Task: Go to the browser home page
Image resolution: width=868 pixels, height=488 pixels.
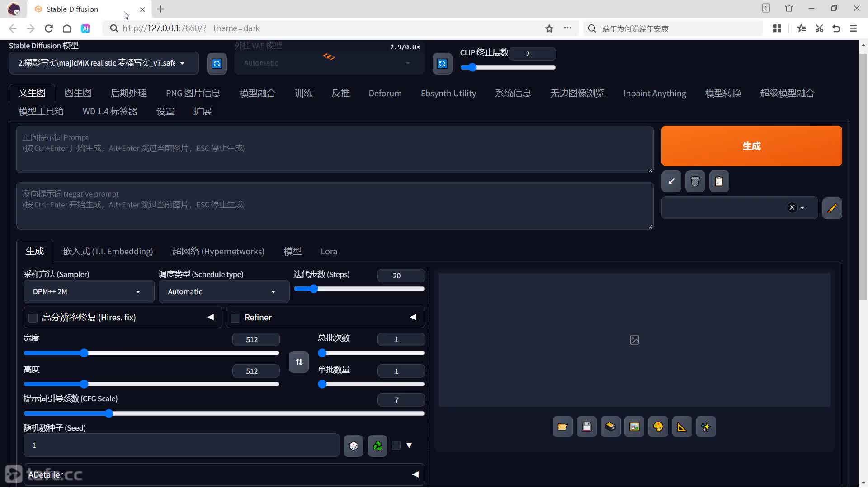Action: click(67, 28)
